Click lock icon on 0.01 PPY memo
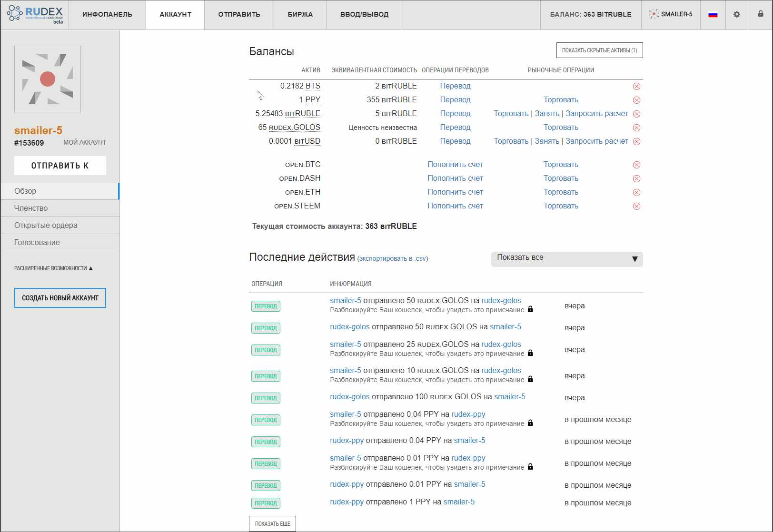Screen dimensions: 773x532 click(530, 467)
